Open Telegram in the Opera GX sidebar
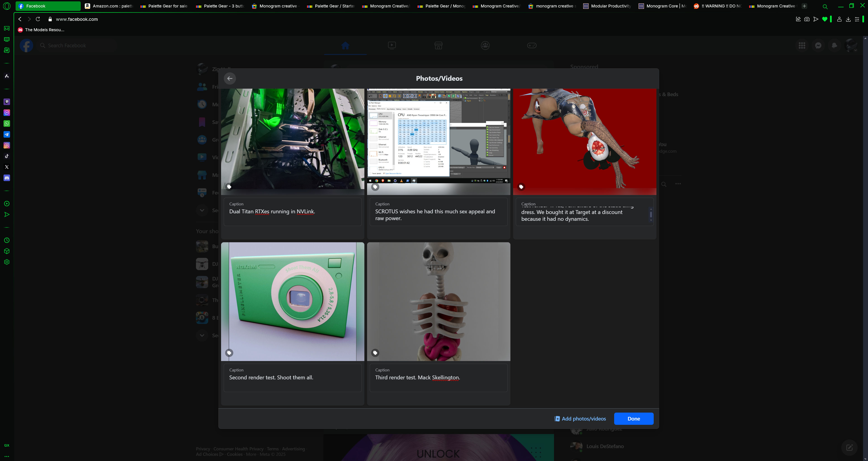Screen dimensions: 868x461 pos(7,134)
